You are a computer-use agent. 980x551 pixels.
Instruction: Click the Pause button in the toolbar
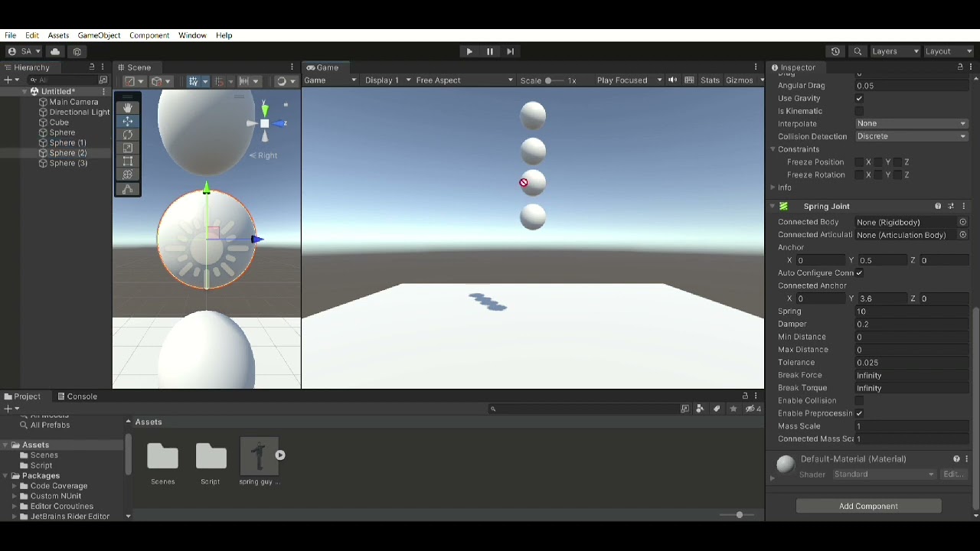[489, 51]
